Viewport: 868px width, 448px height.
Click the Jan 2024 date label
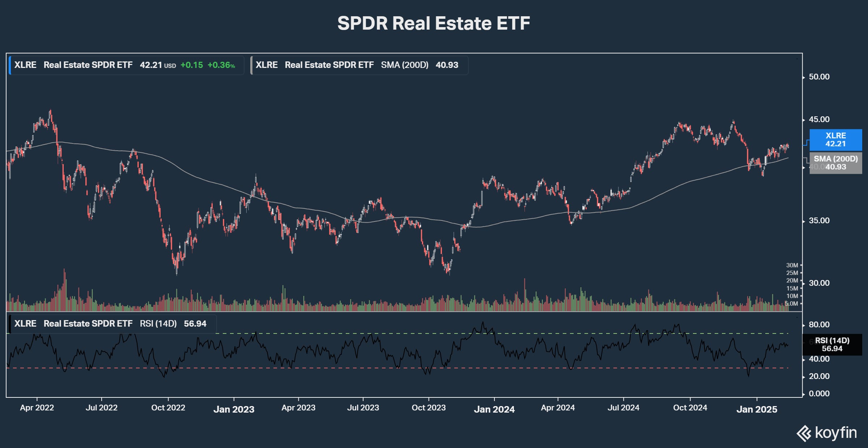point(494,409)
